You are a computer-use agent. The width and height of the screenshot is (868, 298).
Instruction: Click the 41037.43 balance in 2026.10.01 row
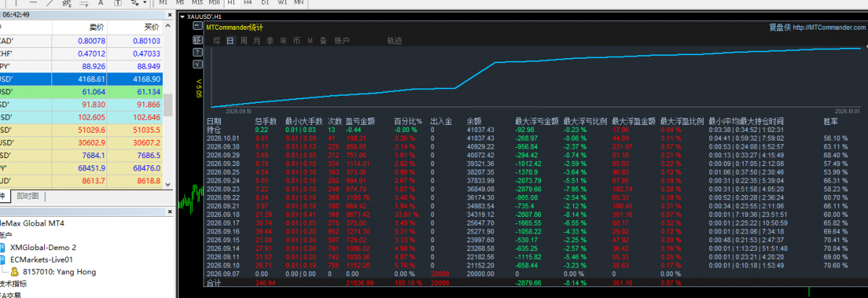click(481, 138)
